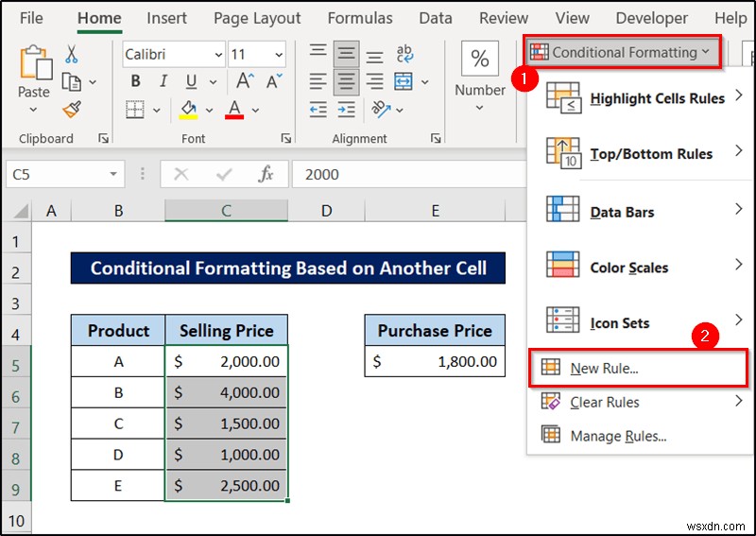Click the formula bar showing 2000
Screen dimensions: 756x536
click(409, 174)
